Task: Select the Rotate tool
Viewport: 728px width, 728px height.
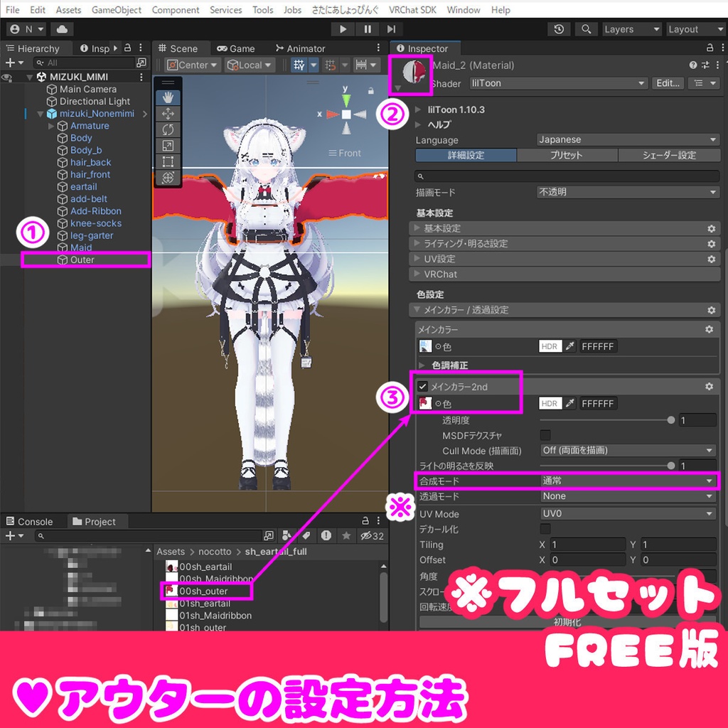Action: [167, 129]
